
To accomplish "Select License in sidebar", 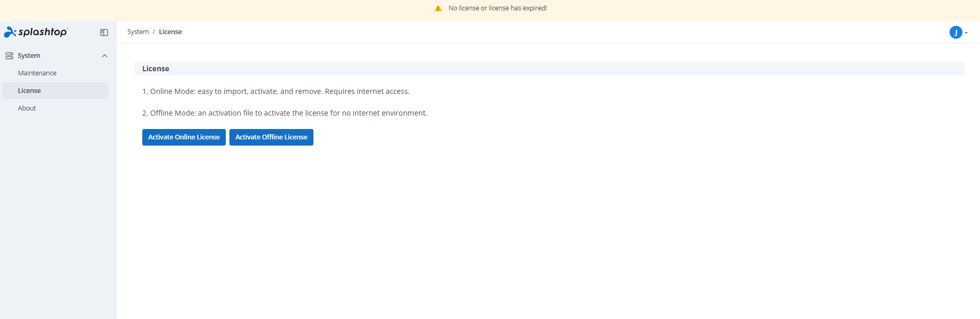I will coord(56,91).
